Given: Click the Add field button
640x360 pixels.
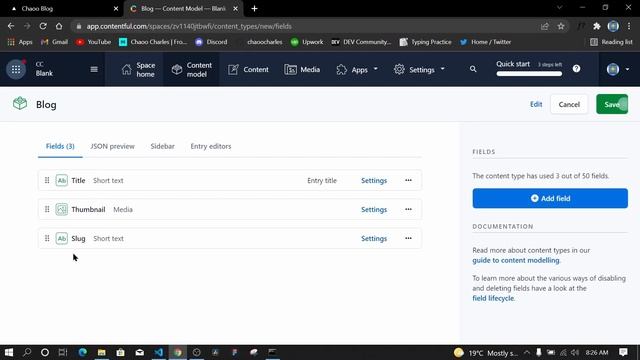Looking at the screenshot, I should [550, 198].
